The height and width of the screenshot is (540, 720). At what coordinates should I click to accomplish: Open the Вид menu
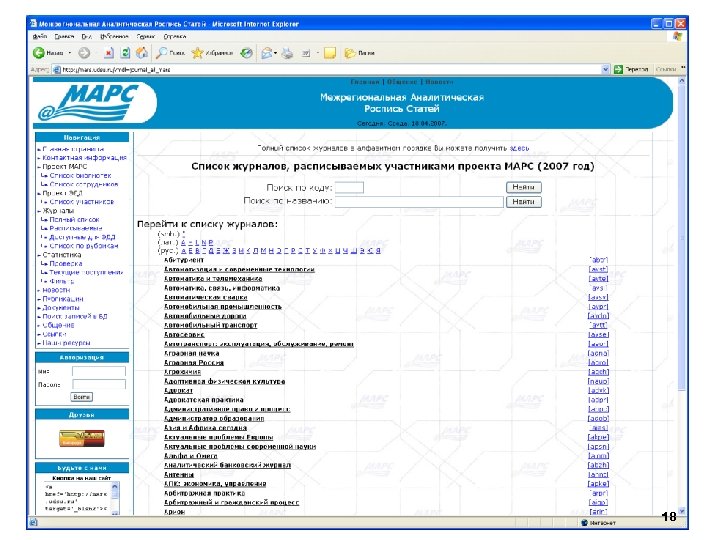tap(86, 36)
